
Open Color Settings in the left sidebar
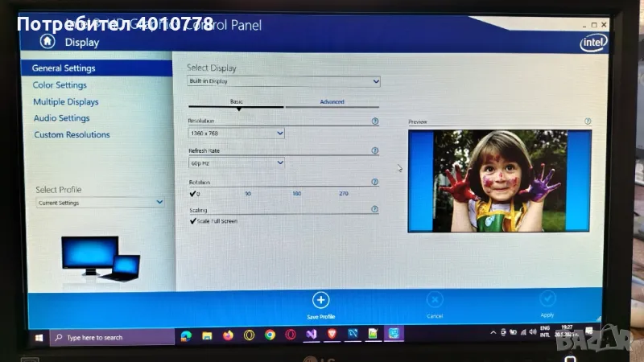click(60, 85)
